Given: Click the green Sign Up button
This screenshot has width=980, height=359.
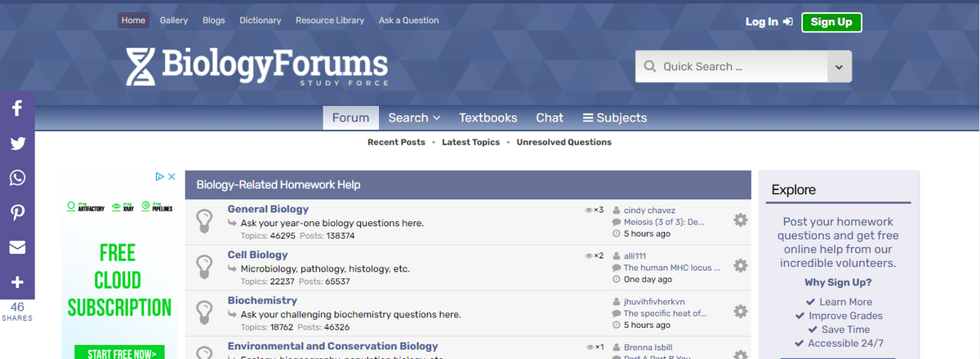Looking at the screenshot, I should [831, 22].
